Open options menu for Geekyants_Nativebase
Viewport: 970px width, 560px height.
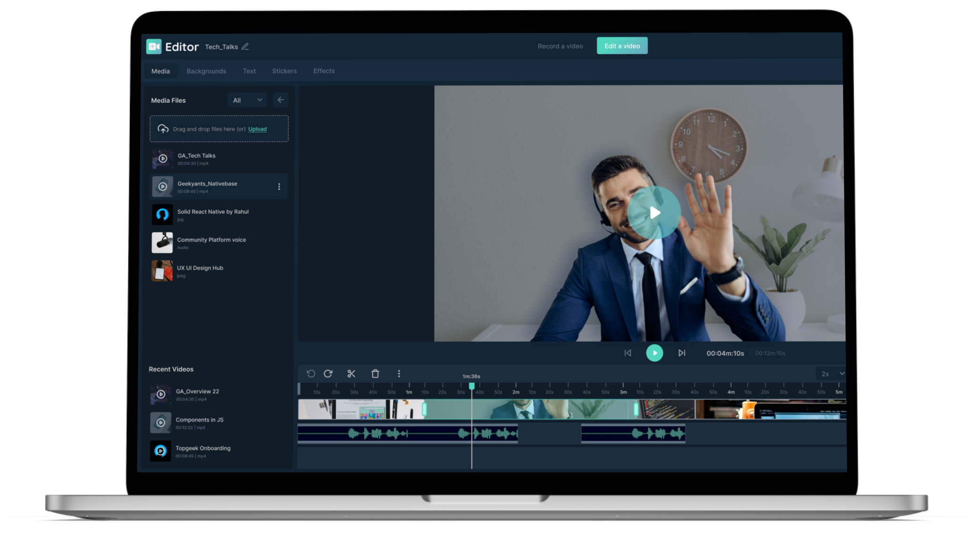279,186
